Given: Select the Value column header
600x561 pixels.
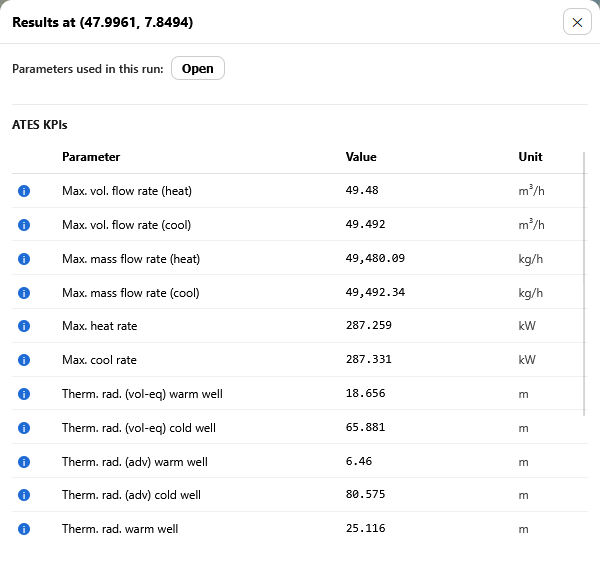Looking at the screenshot, I should 361,157.
